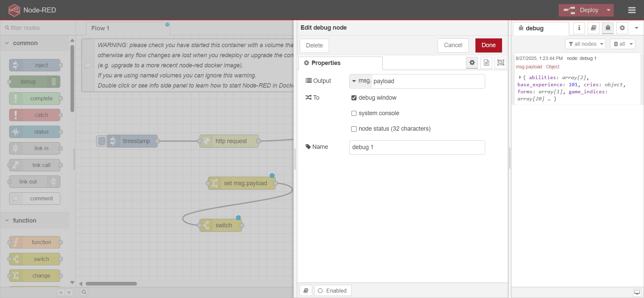Show the debug messages bug icon
Viewport: 644px width, 298px height.
point(608,28)
